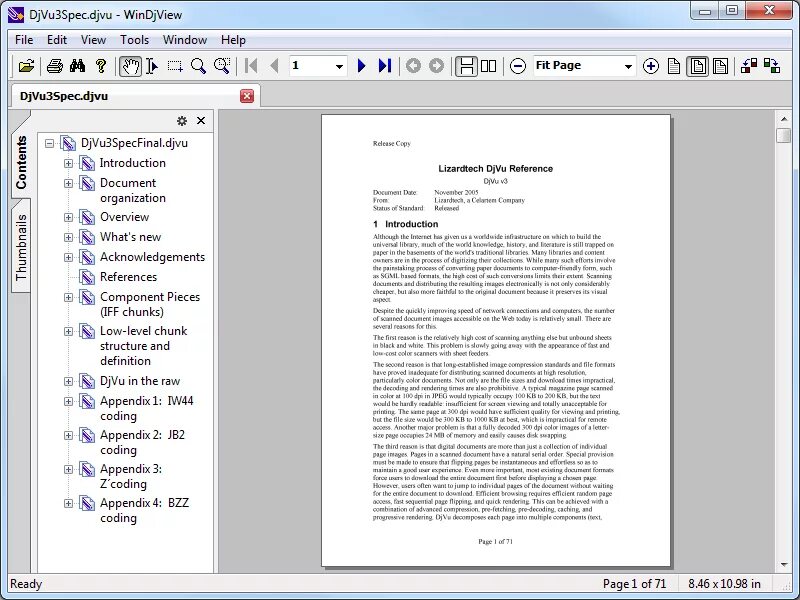
Task: Open the Help menu
Action: click(233, 40)
